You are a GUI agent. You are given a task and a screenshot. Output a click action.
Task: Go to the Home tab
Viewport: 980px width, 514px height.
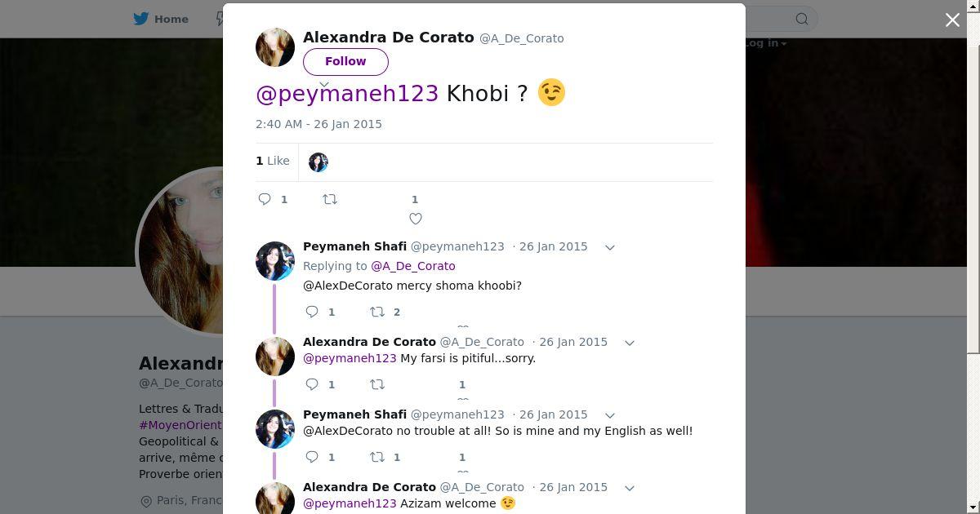(x=162, y=19)
